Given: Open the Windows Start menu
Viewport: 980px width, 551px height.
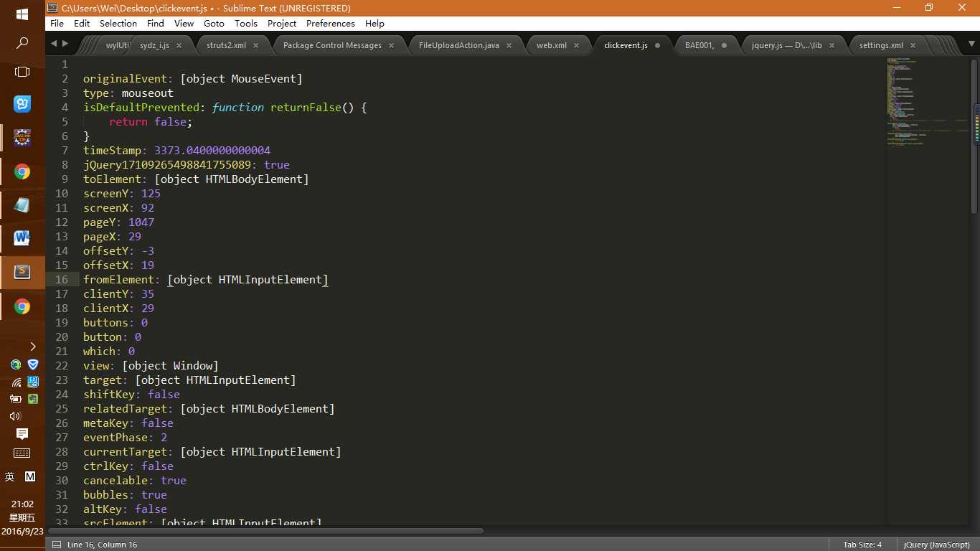Looking at the screenshot, I should pos(22,14).
